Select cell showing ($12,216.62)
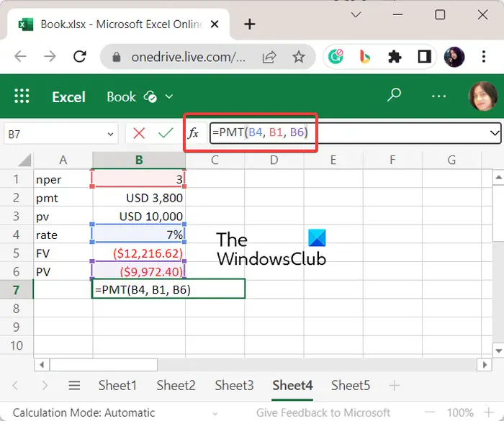Image resolution: width=504 pixels, height=421 pixels. [139, 253]
